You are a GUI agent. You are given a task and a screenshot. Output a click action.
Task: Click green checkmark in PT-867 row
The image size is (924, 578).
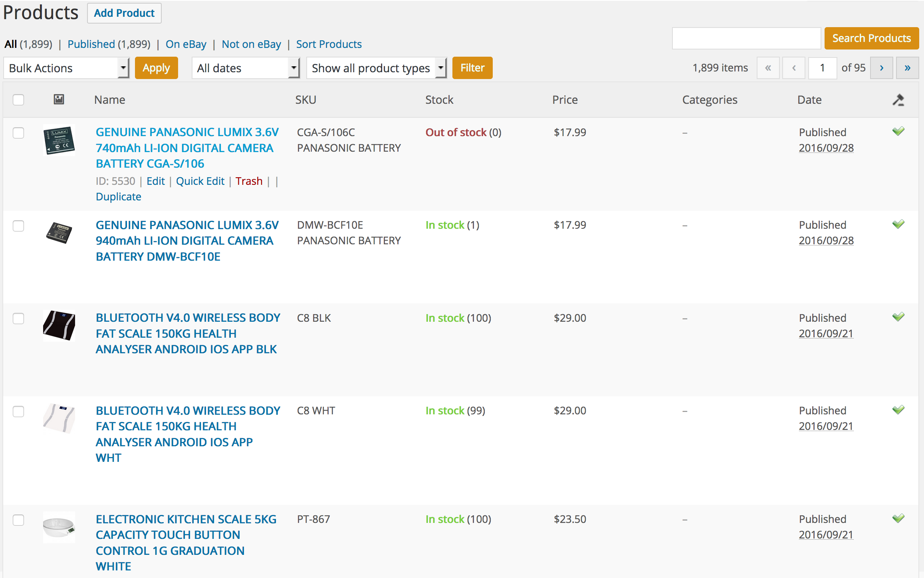[x=898, y=519]
